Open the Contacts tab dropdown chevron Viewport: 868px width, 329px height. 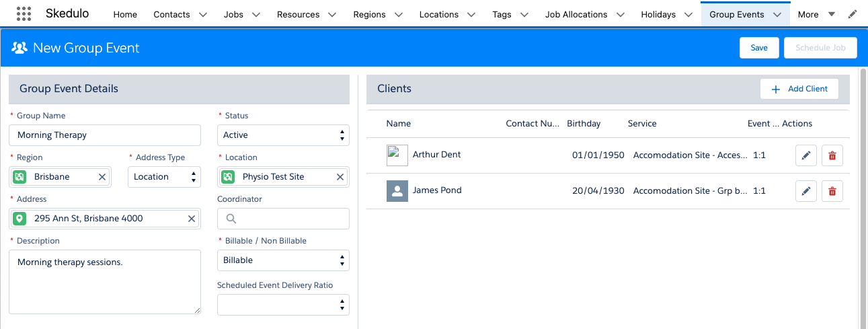[x=204, y=14]
